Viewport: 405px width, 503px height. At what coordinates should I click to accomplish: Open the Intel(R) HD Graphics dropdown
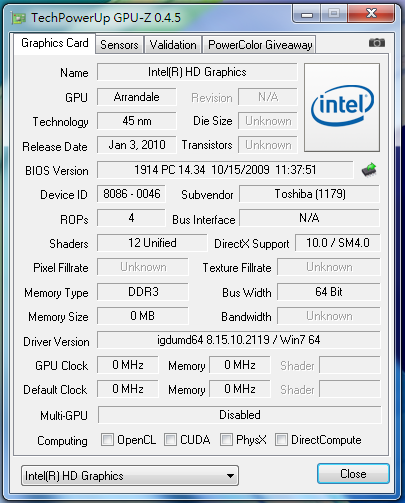coord(130,476)
